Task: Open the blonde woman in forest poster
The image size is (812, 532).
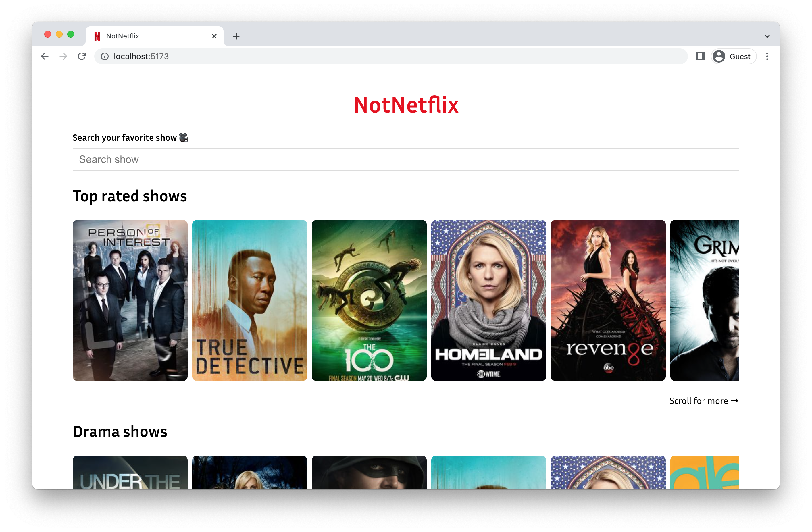Action: (x=249, y=472)
